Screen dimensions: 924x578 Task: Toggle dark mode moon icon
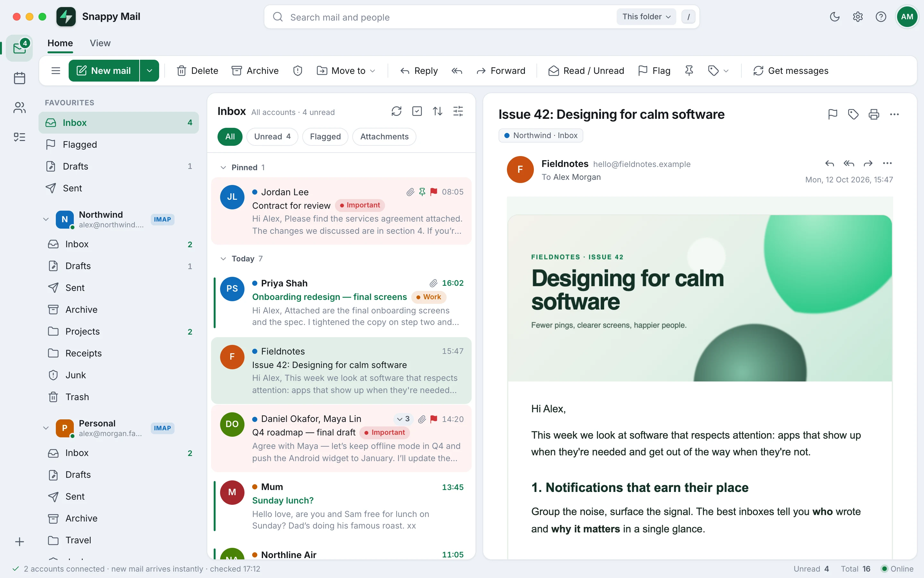[x=835, y=17]
